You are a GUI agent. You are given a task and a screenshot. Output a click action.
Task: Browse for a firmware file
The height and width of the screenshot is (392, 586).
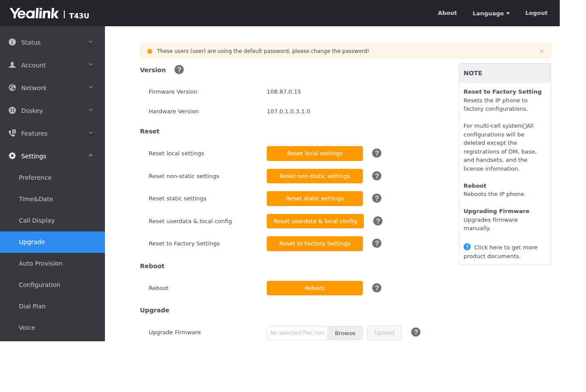(x=345, y=333)
